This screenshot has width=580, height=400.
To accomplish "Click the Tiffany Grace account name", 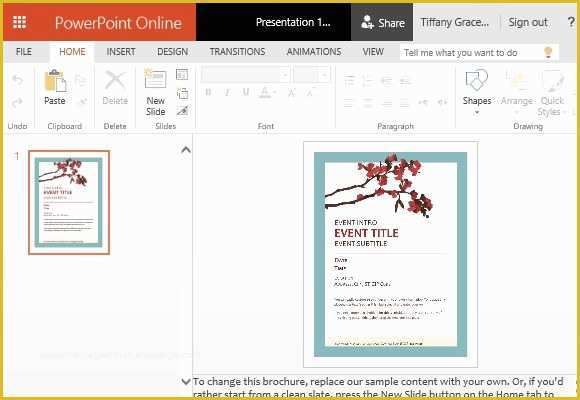I will click(x=455, y=23).
